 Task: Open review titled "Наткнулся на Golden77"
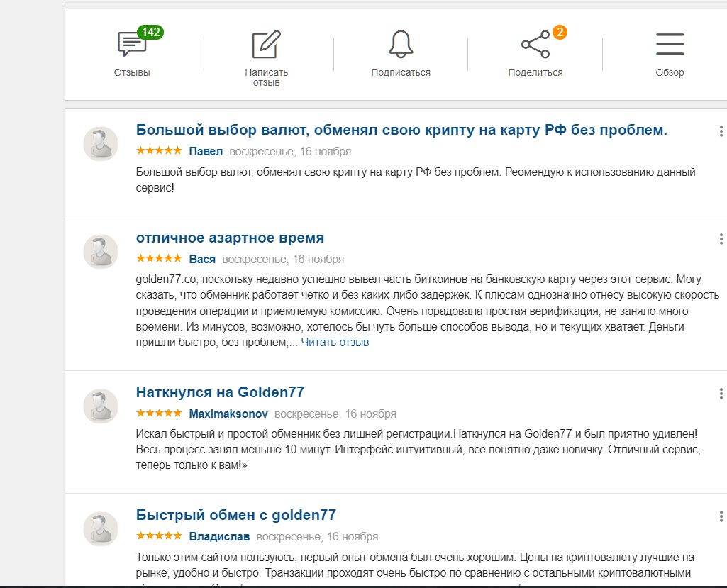tap(220, 392)
